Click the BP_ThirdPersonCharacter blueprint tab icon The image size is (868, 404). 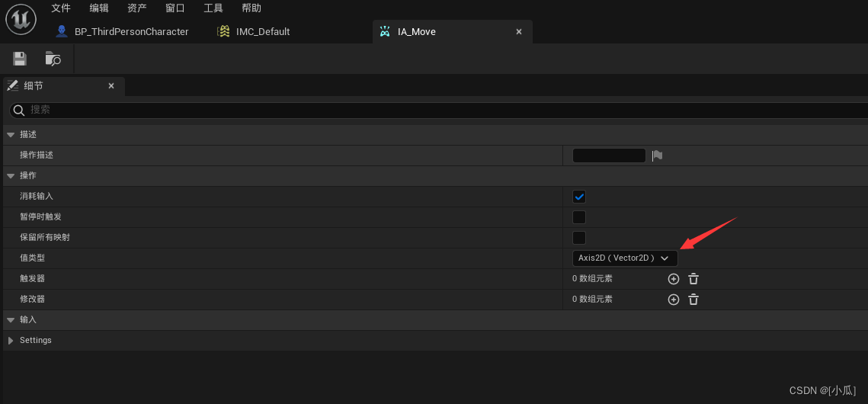[62, 31]
